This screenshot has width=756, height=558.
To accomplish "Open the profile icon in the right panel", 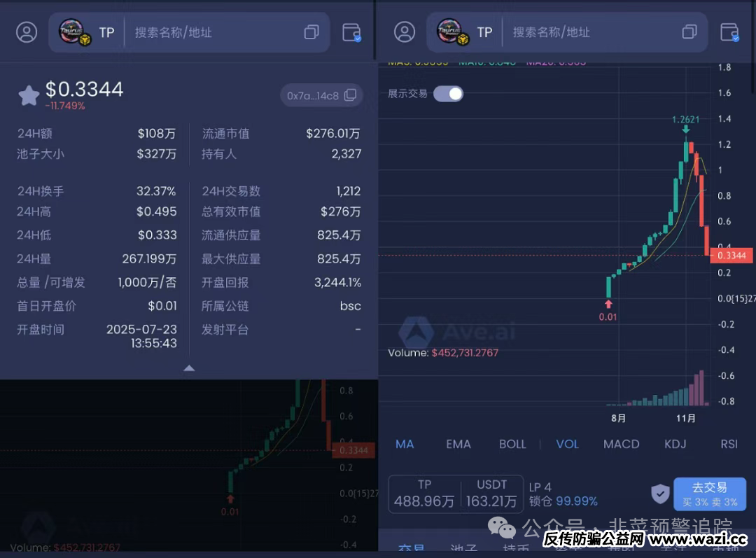I will [x=405, y=32].
